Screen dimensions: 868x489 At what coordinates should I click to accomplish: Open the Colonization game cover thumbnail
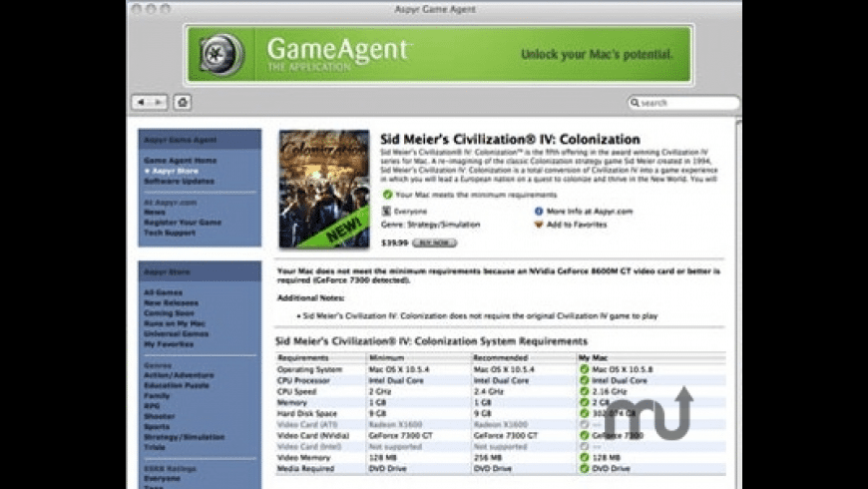point(324,189)
